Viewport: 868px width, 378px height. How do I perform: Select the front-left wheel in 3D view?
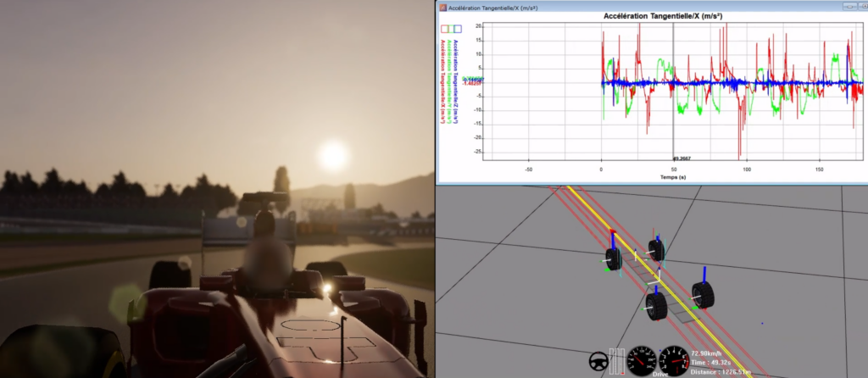(x=614, y=259)
